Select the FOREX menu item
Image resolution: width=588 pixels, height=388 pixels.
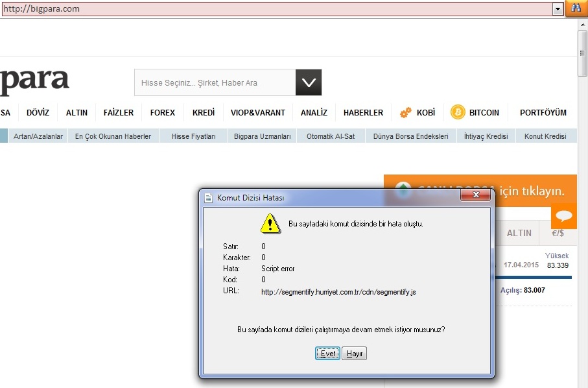[163, 113]
